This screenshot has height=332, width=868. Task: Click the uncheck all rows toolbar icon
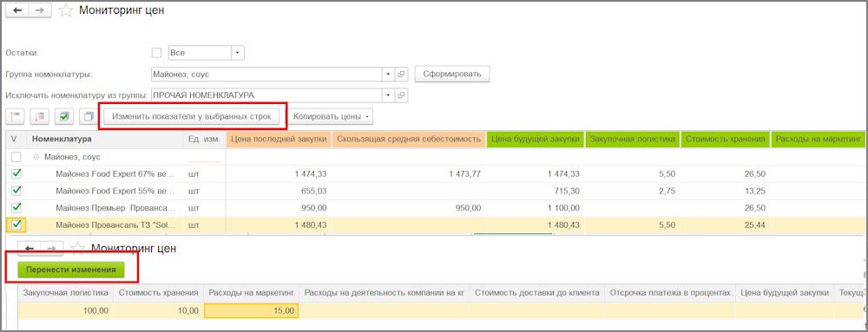(89, 116)
